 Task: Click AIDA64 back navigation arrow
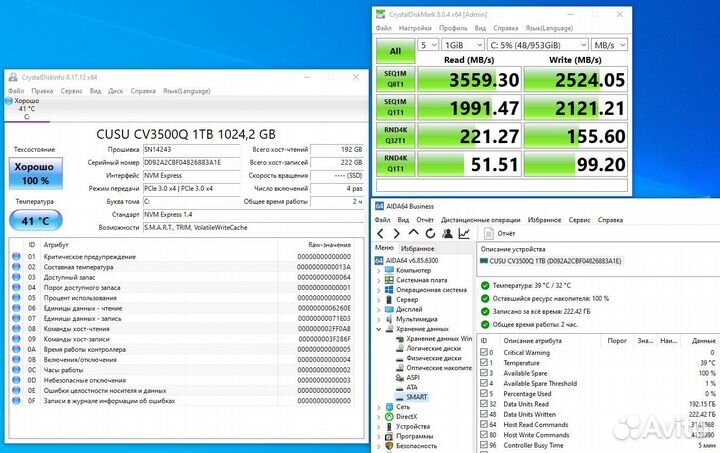[380, 234]
